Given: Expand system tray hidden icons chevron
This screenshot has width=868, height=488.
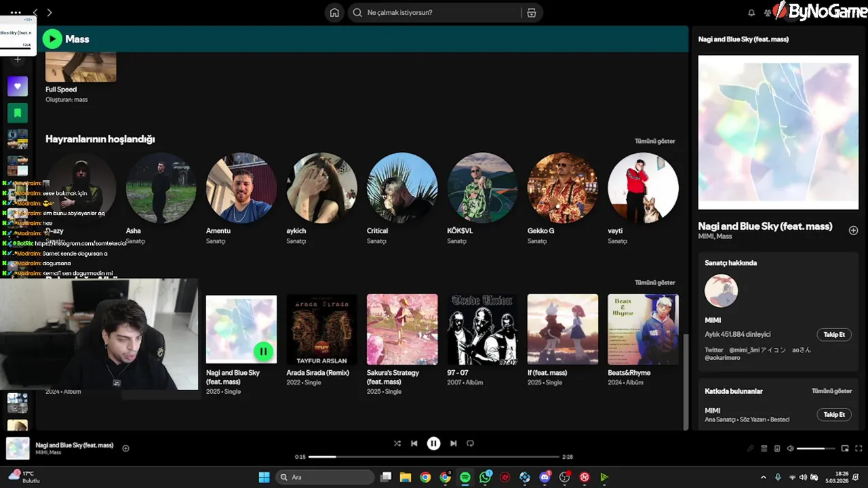Looking at the screenshot, I should point(764,477).
